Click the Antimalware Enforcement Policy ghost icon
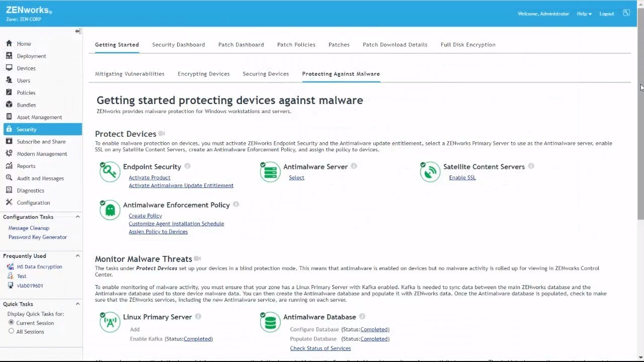The width and height of the screenshot is (644, 362). coord(110,210)
